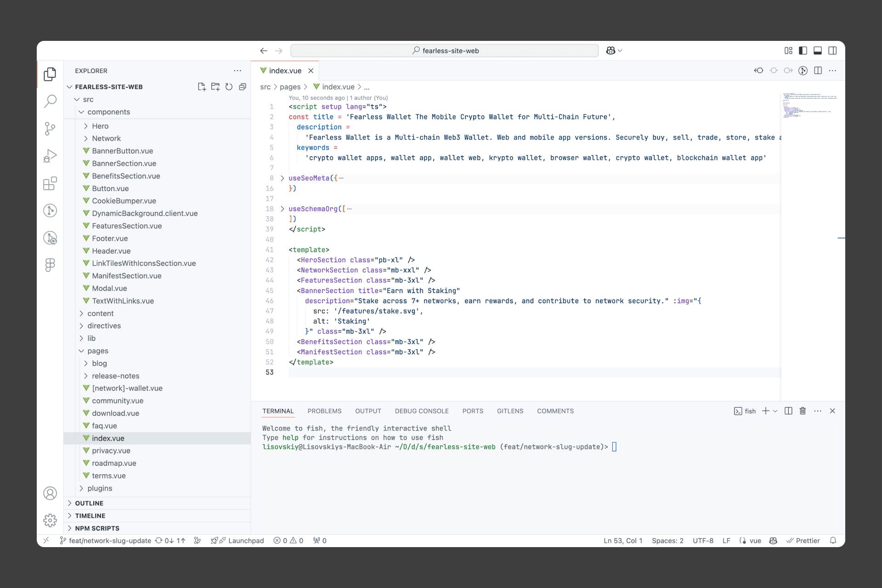Open the Copilot chat menu in title bar
The image size is (882, 588).
[614, 51]
